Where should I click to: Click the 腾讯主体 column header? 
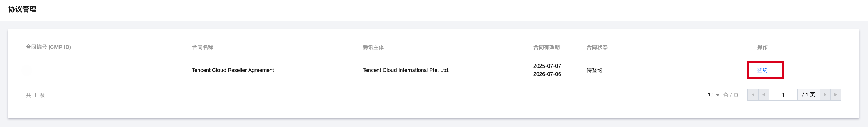click(373, 47)
